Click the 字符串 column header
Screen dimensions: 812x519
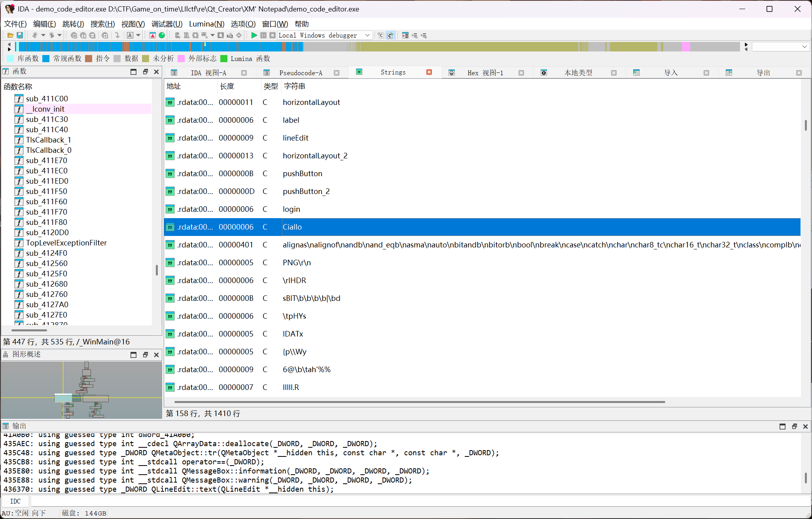click(295, 86)
